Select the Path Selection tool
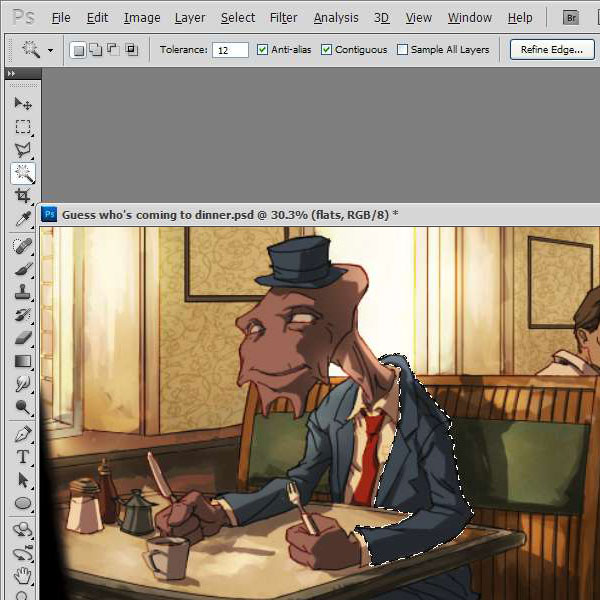The height and width of the screenshot is (600, 600). 23,480
